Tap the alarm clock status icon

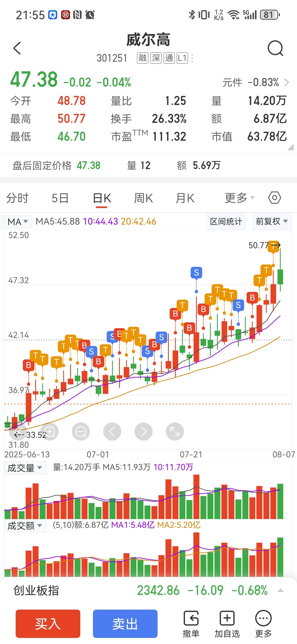90,15
